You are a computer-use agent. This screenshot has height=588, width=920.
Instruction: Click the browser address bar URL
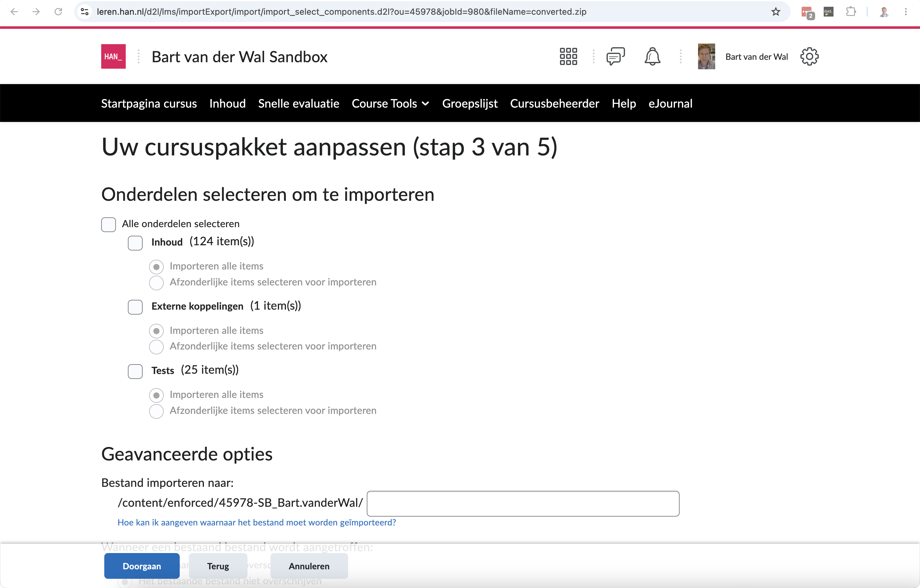(x=341, y=12)
